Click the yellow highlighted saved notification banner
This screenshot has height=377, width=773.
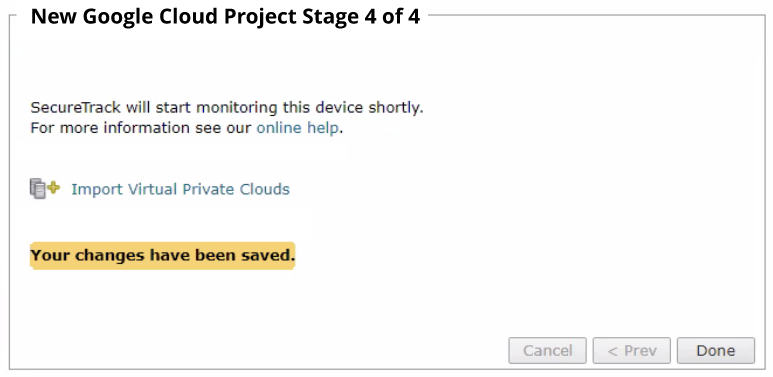163,255
